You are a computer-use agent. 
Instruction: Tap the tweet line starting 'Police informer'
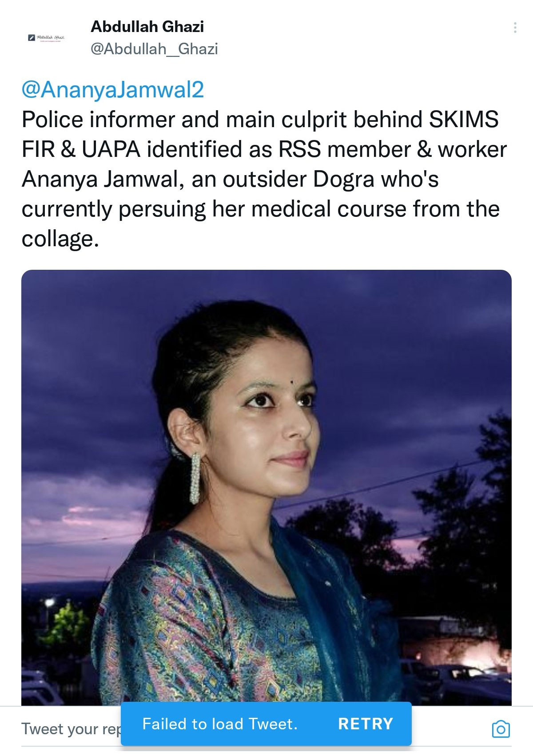click(x=260, y=120)
